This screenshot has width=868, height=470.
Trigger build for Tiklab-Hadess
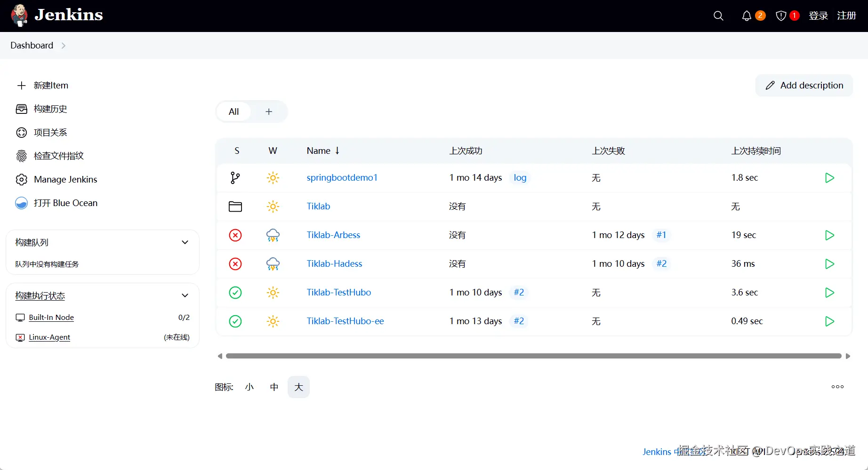point(829,264)
